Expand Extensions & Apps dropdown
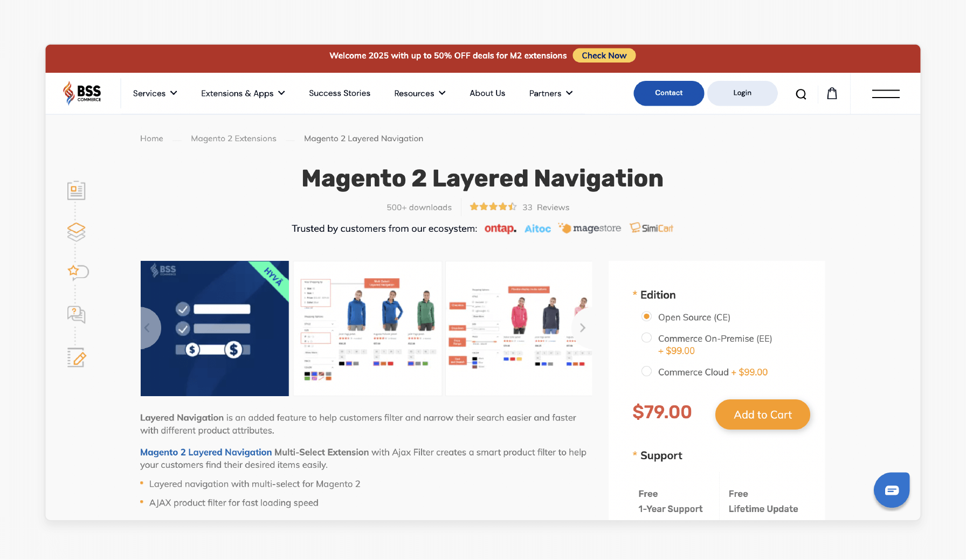This screenshot has width=966, height=560. pos(243,93)
